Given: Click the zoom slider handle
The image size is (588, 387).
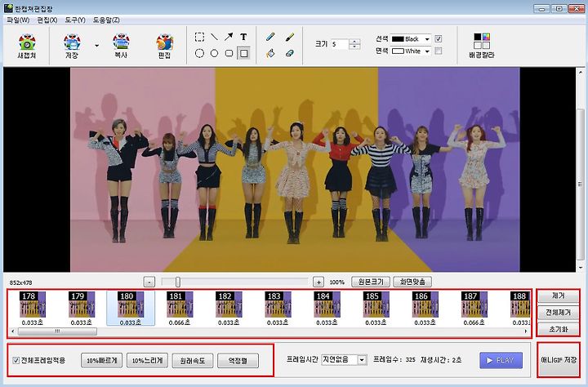Looking at the screenshot, I should [x=178, y=282].
